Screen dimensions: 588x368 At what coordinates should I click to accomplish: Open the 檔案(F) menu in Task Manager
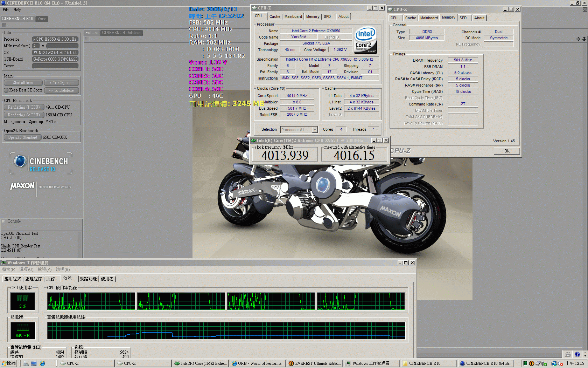click(x=9, y=270)
